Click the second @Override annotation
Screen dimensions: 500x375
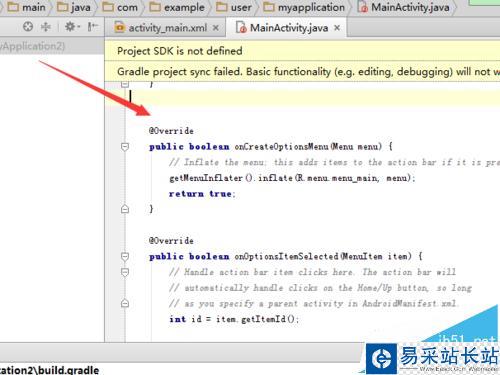point(171,241)
